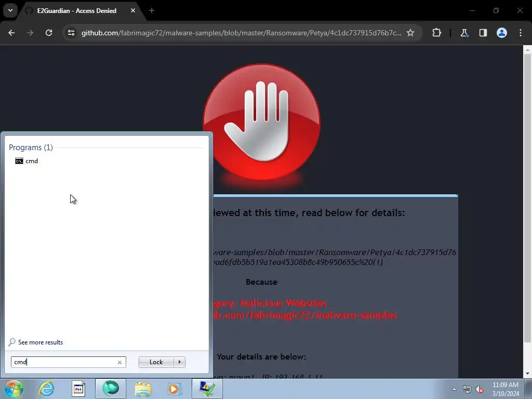Open site information icon in address bar

click(x=71, y=33)
